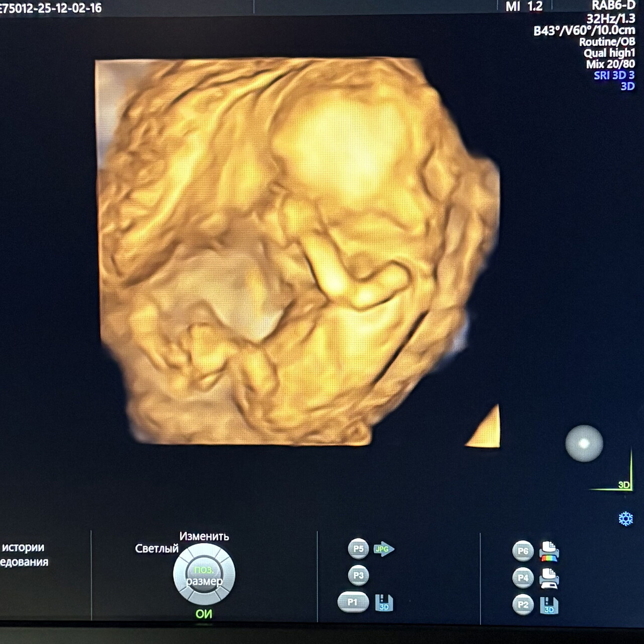644x644 pixels.
Task: Click the 'Routine/OB' preset text
Action: coord(607,42)
